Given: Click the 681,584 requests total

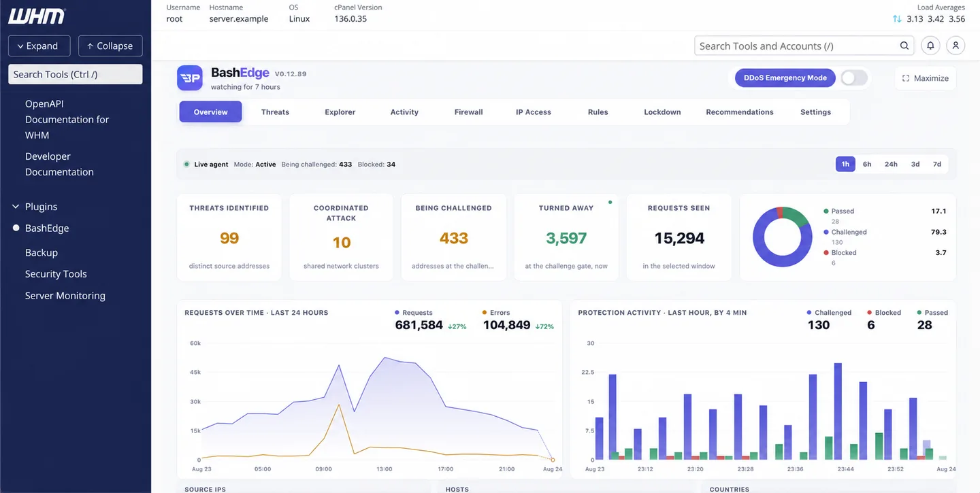Looking at the screenshot, I should click(x=419, y=325).
